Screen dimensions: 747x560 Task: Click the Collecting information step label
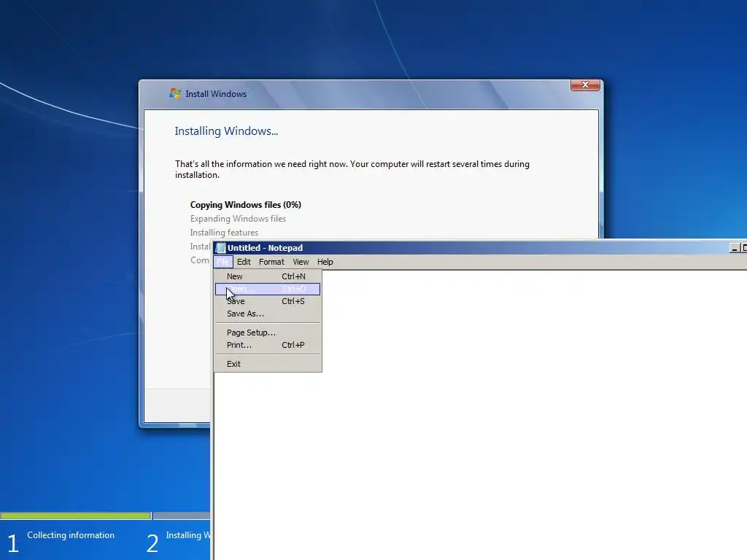click(71, 534)
